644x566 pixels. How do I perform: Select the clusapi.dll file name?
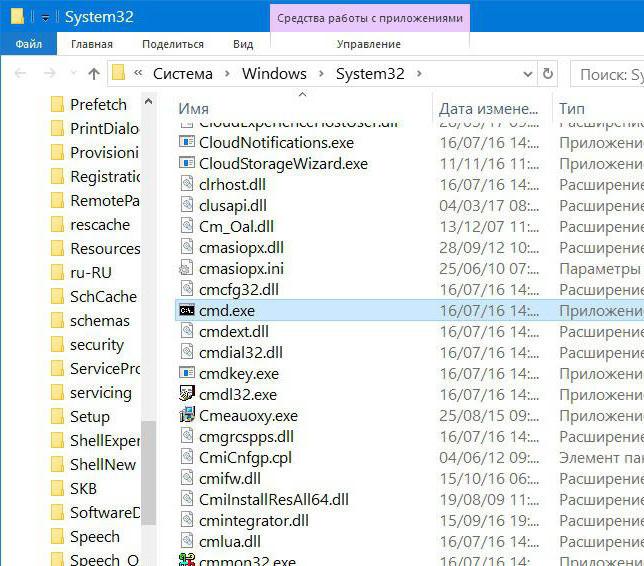pos(233,205)
